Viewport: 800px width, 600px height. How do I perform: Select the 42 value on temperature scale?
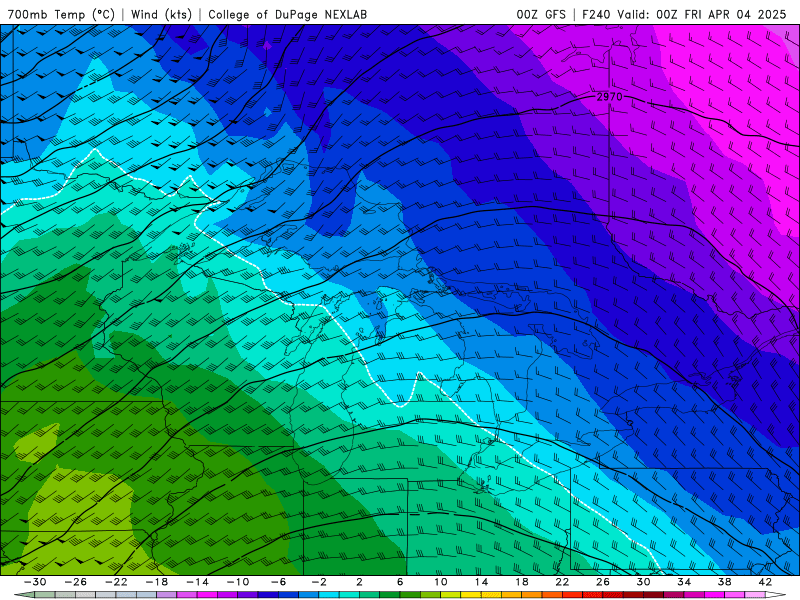[x=765, y=582]
